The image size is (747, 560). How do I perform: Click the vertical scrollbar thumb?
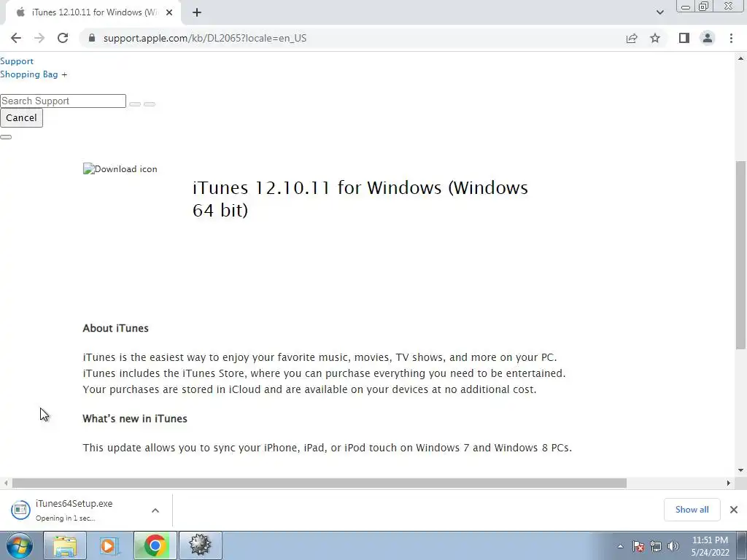[x=740, y=254]
